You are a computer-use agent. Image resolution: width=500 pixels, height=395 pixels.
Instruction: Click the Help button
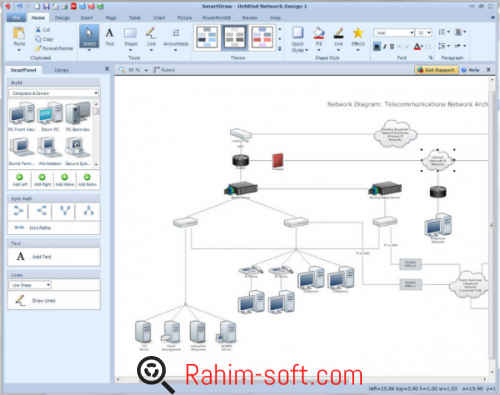tap(470, 70)
